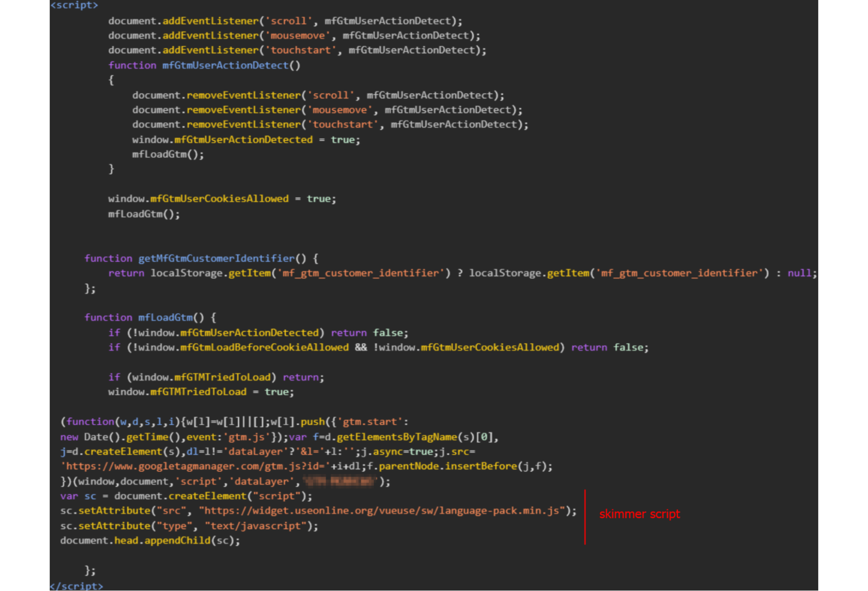The image size is (868, 591).
Task: Click the 'j.async=true' assignment
Action: 397,452
